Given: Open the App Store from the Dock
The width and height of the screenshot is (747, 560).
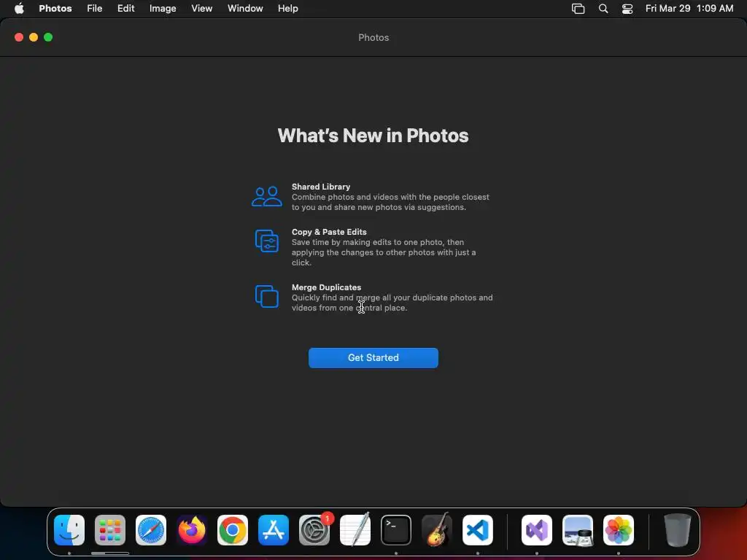Looking at the screenshot, I should [274, 530].
